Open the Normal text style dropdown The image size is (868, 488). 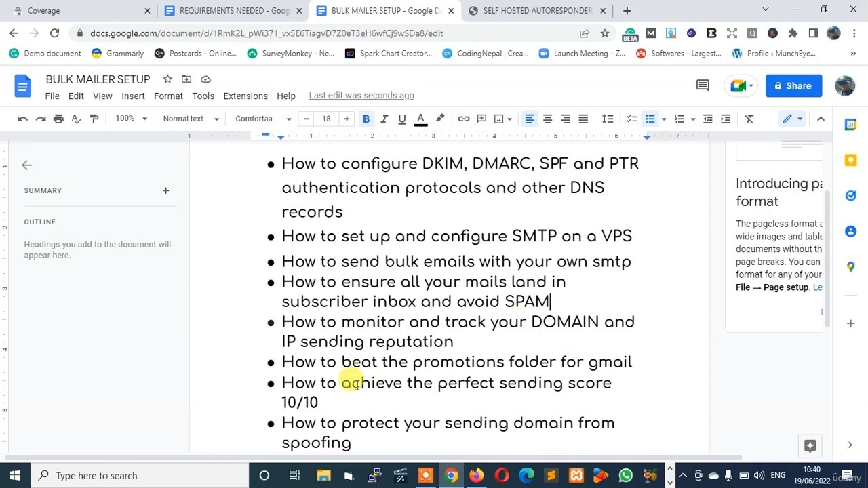(191, 119)
